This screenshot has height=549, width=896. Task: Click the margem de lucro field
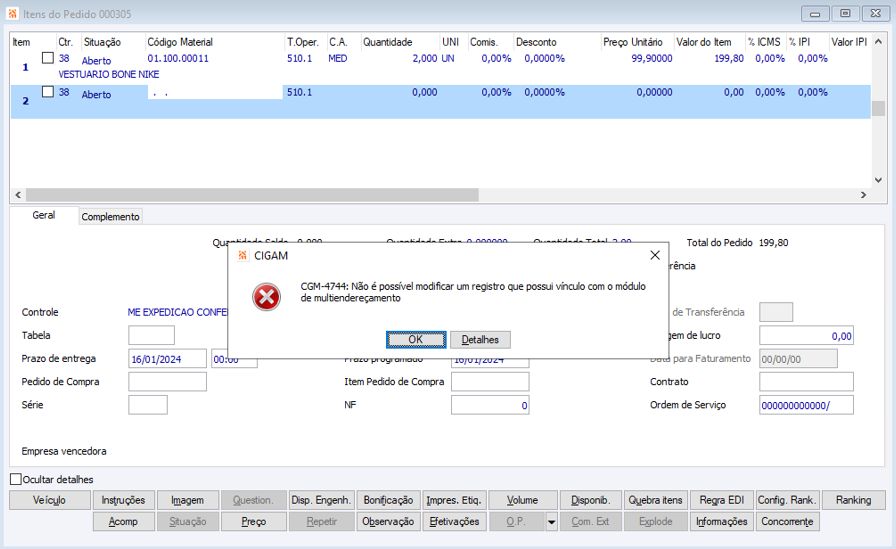tap(806, 336)
